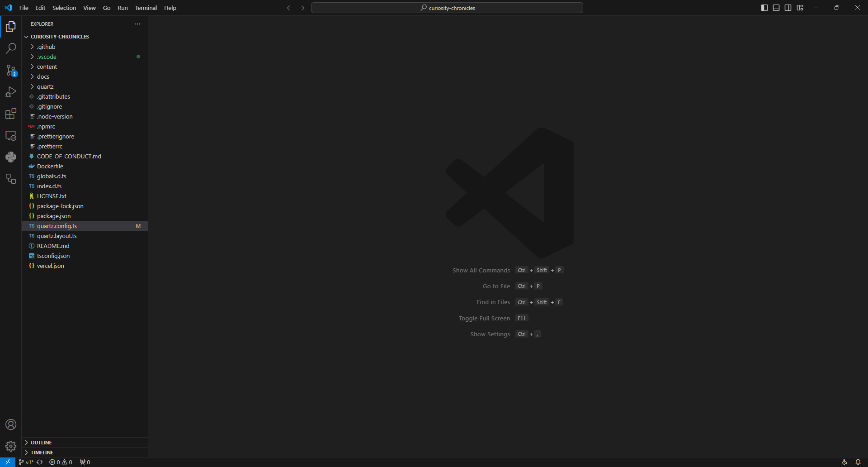
Task: Open the Run menu
Action: click(x=123, y=8)
